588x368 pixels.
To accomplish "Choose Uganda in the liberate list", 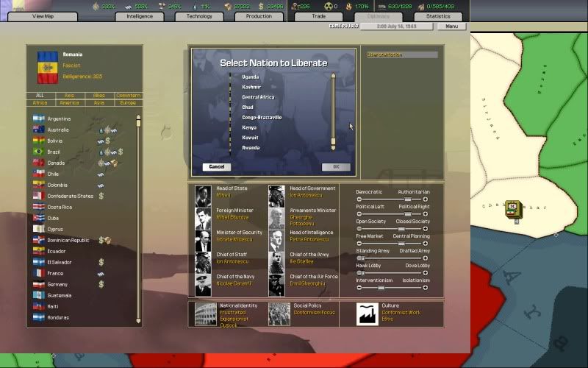I will tap(251, 77).
